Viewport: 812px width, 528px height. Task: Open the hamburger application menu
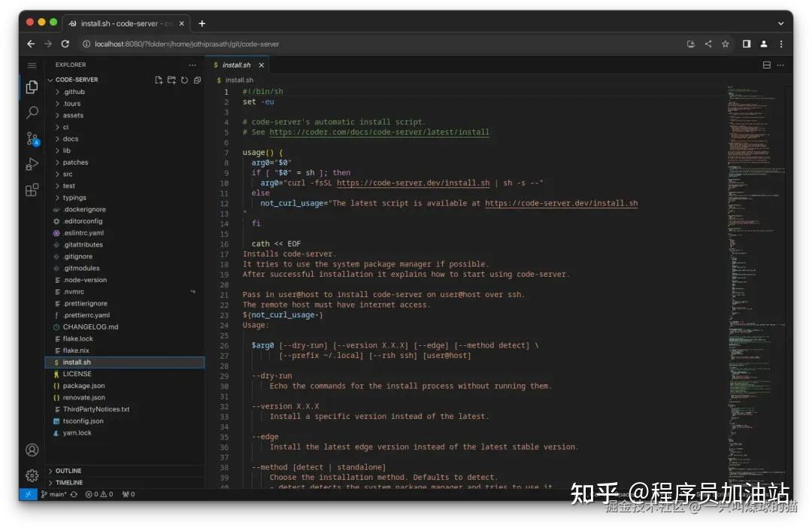click(32, 65)
